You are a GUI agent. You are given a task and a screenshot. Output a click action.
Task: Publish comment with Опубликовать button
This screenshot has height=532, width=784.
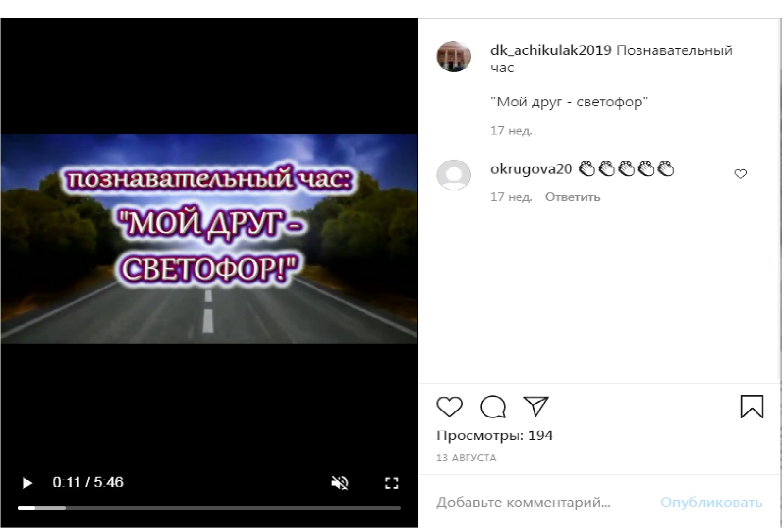tap(711, 503)
